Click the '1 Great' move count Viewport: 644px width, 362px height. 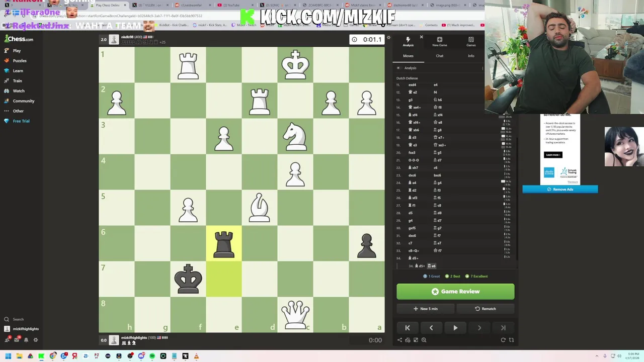(432, 276)
